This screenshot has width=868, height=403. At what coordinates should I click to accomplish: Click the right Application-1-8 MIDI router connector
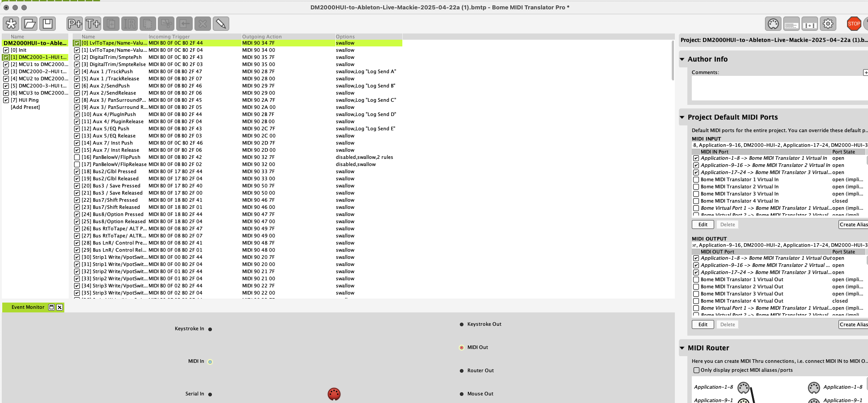pyautogui.click(x=814, y=387)
